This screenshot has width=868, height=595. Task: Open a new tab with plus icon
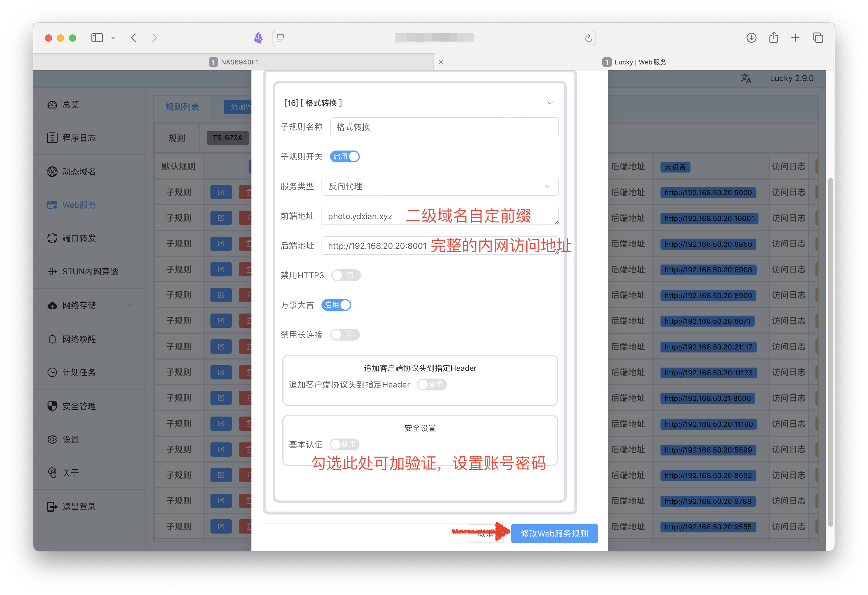click(795, 38)
